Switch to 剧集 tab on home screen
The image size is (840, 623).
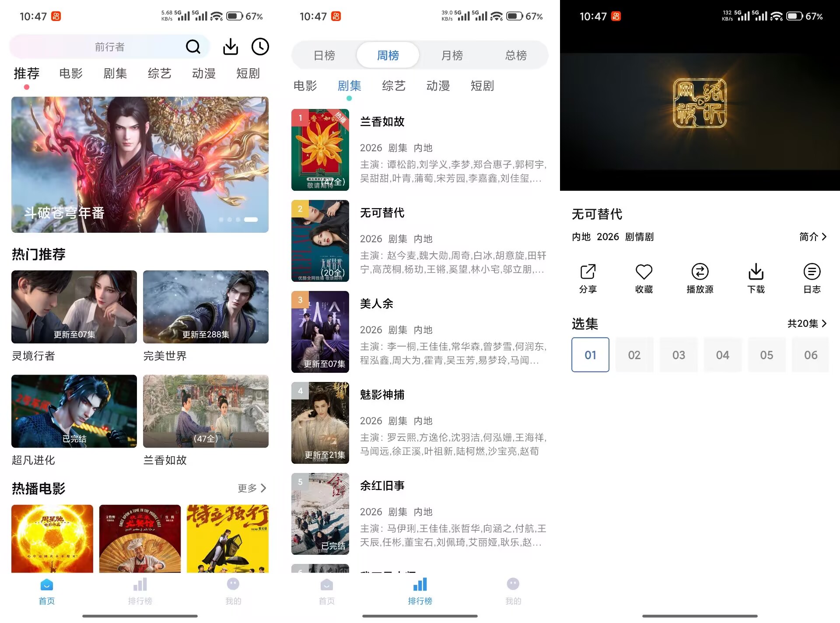click(115, 73)
